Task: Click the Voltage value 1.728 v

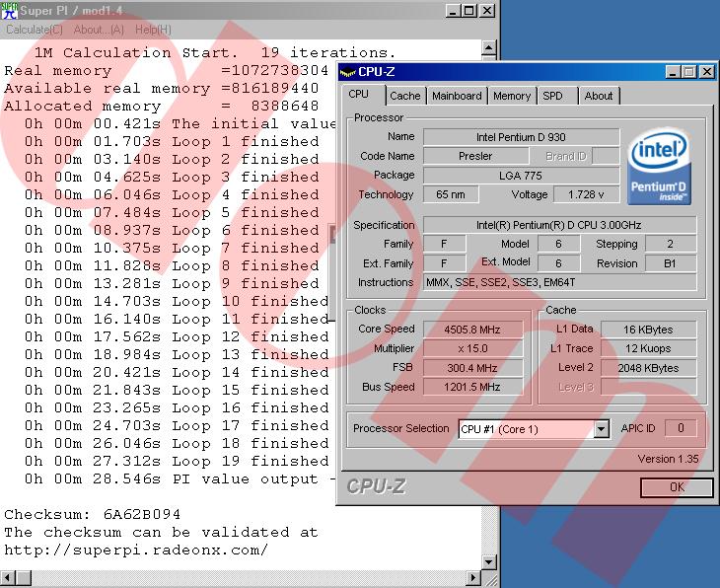Action: pos(586,194)
